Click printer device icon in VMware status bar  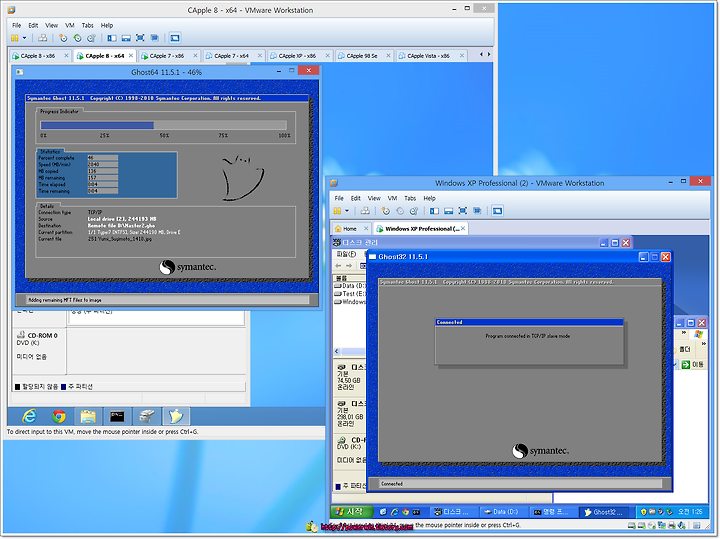pyautogui.click(x=672, y=525)
